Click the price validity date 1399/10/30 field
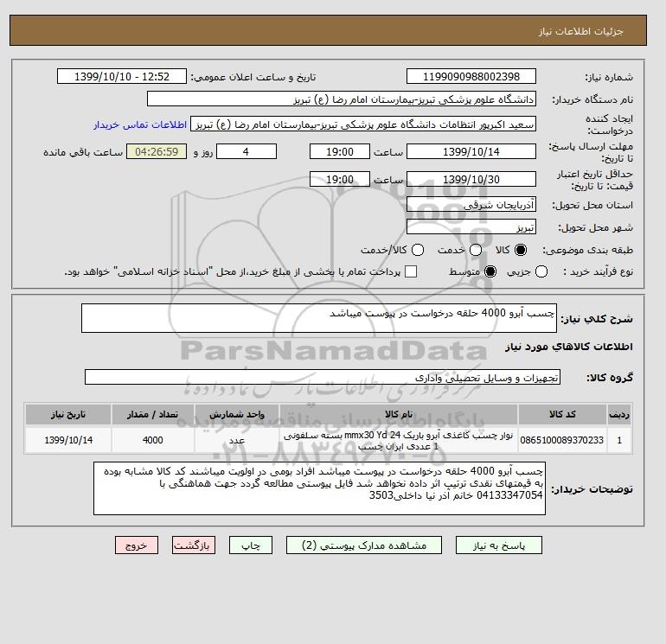This screenshot has width=666, height=644. pos(471,179)
